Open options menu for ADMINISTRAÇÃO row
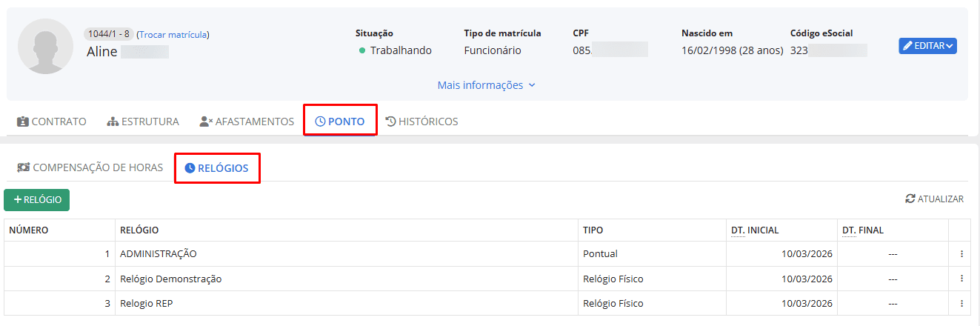Image resolution: width=980 pixels, height=326 pixels. 961,254
